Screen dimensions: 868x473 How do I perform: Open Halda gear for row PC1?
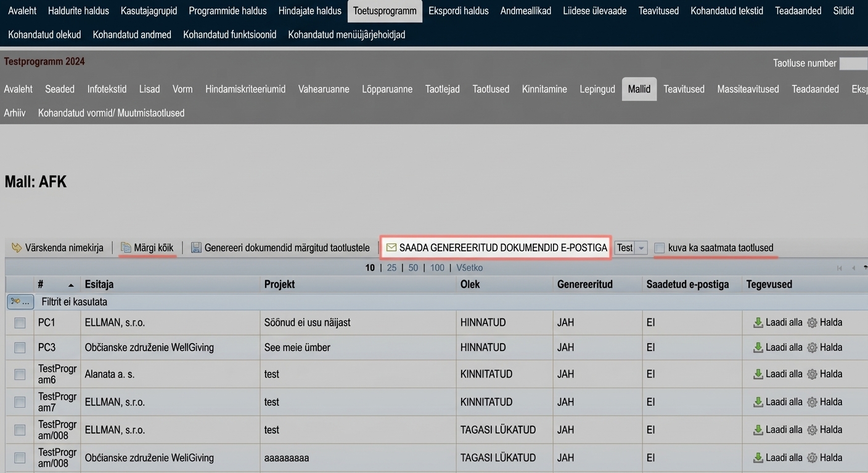click(x=824, y=322)
